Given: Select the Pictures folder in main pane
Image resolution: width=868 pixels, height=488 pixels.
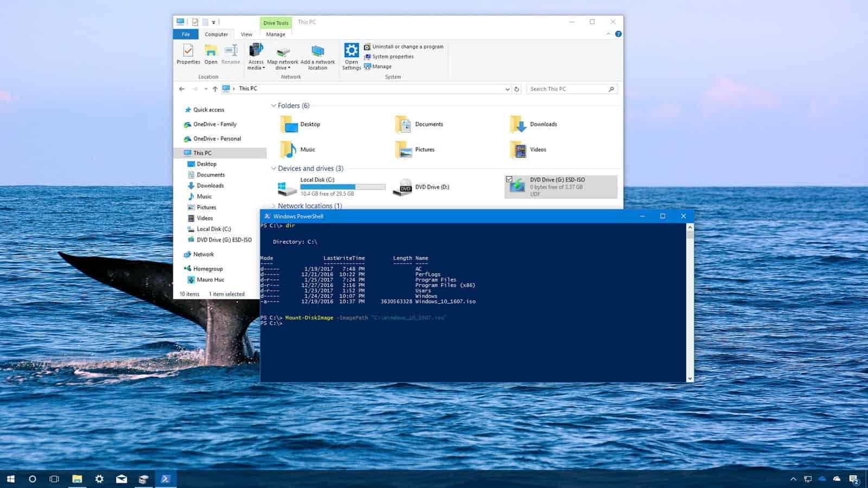Looking at the screenshot, I should pyautogui.click(x=415, y=150).
